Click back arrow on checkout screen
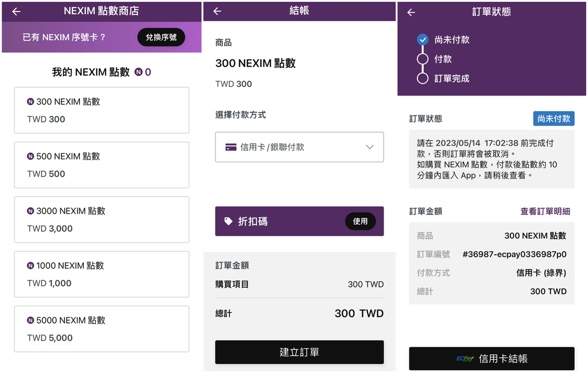This screenshot has height=373, width=588. (217, 11)
